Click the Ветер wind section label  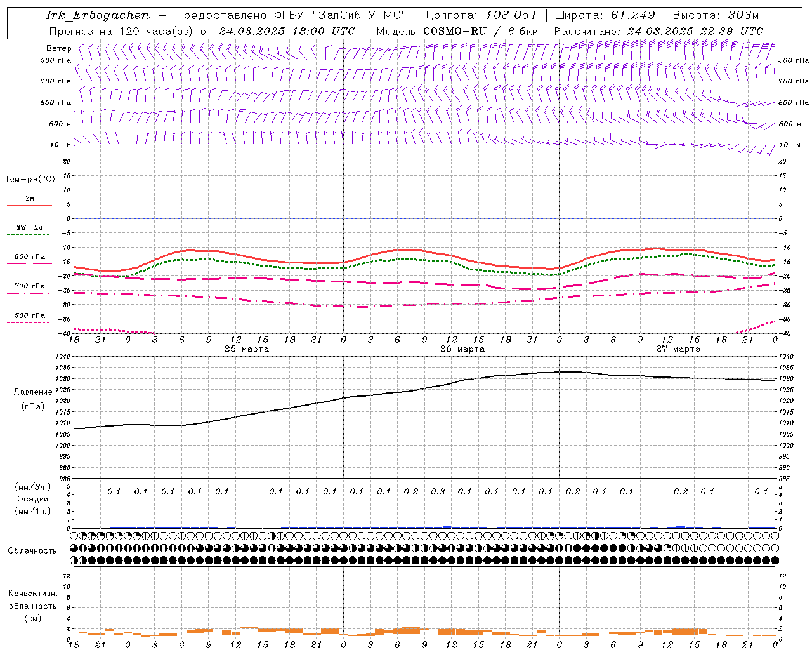[x=58, y=48]
